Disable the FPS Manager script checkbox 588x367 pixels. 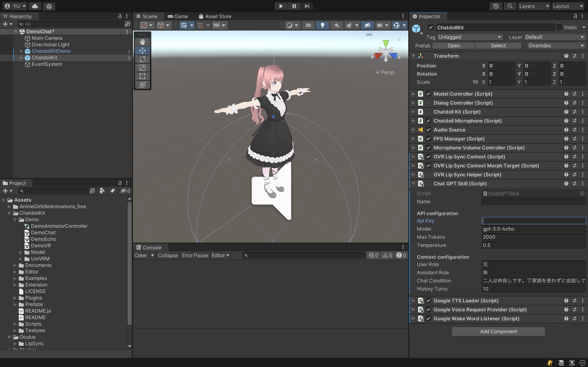tap(428, 139)
